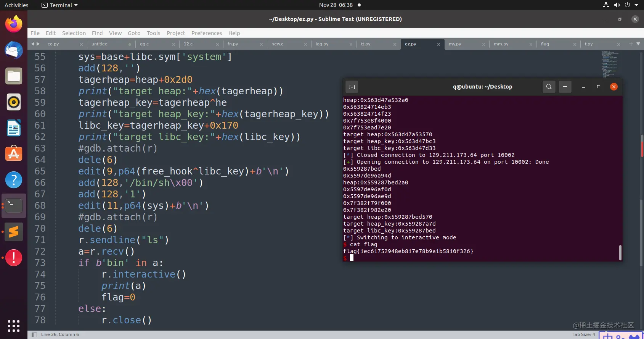Click the 'cat flag' command in terminal
This screenshot has width=644, height=339.
pyautogui.click(x=363, y=244)
